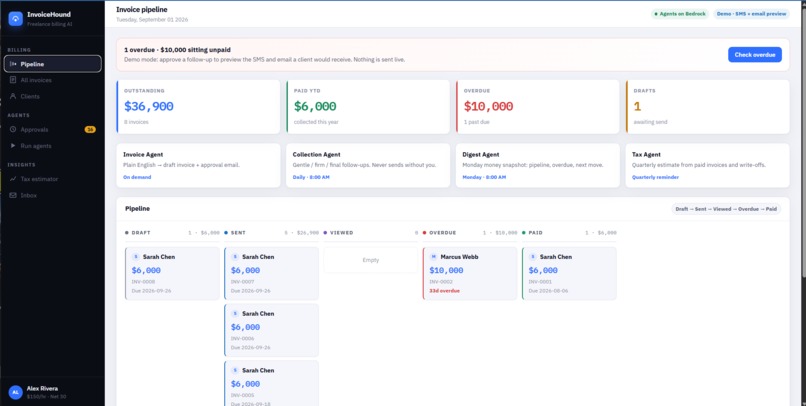Click the Demo SMS + email preview pill
Image resolution: width=806 pixels, height=406 pixels.
751,14
